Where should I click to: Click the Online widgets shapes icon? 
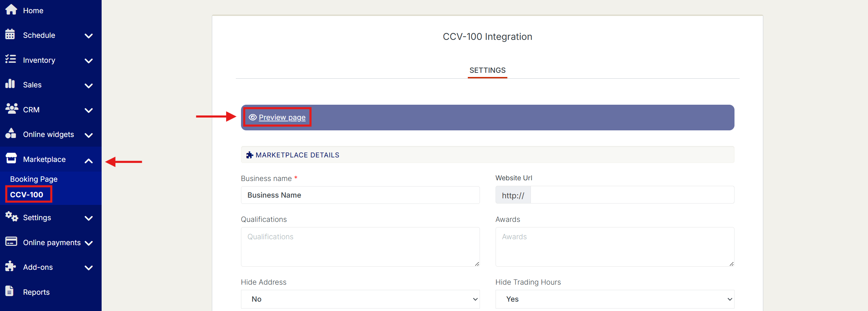(x=11, y=133)
